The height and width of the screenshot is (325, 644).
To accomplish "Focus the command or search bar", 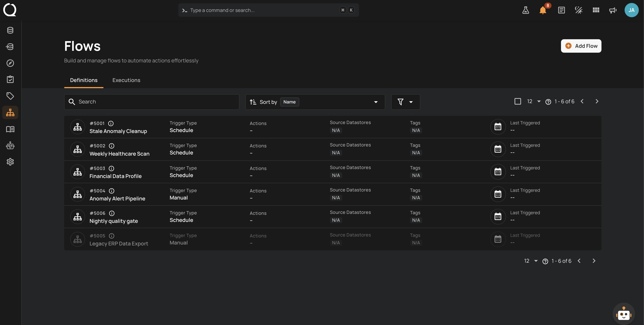I will [x=268, y=10].
